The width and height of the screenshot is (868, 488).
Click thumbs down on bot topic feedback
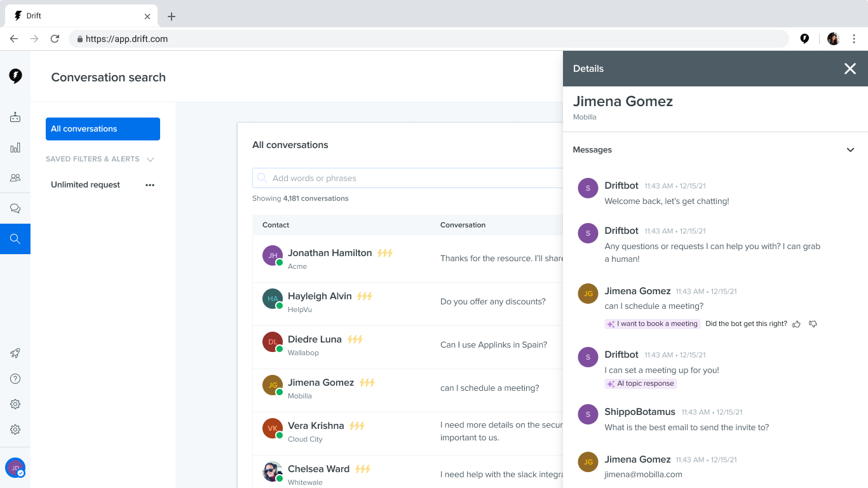(x=813, y=324)
